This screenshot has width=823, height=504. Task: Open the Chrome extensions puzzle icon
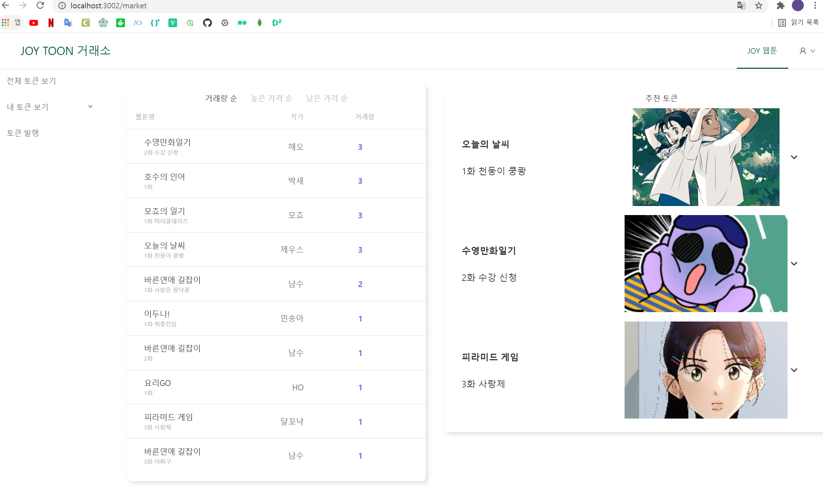pyautogui.click(x=781, y=5)
